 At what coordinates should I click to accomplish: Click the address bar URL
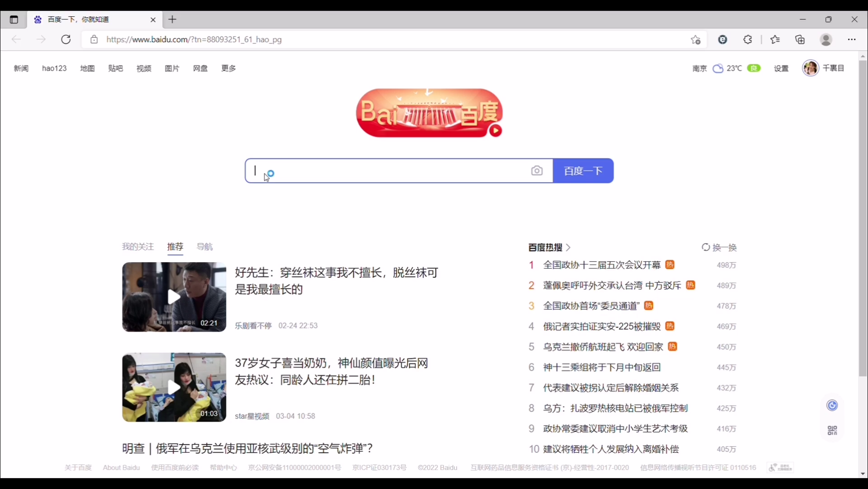coord(194,39)
